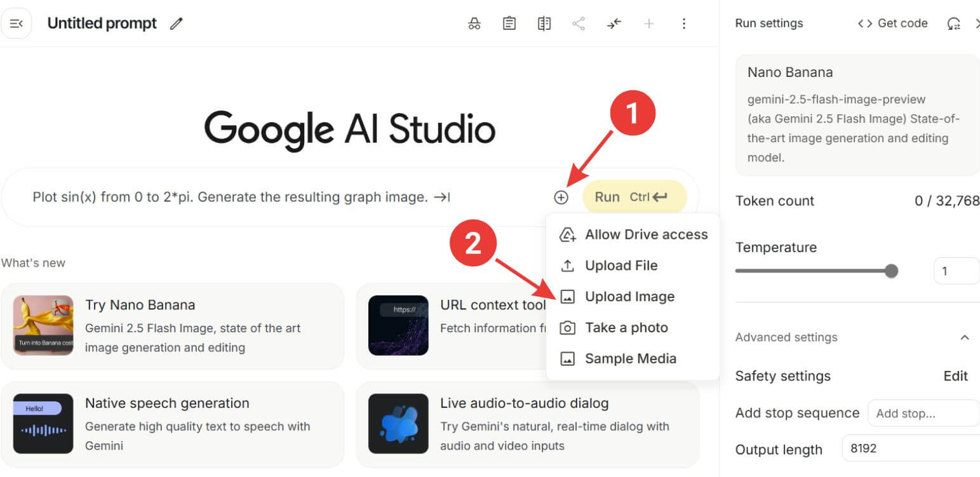
Task: Click the insert media plus circle icon
Action: click(x=561, y=198)
